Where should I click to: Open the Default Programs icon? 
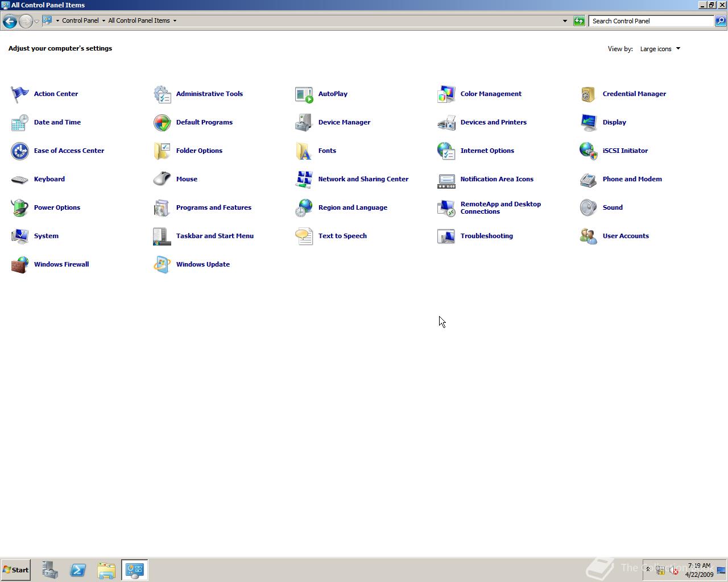[x=162, y=123]
